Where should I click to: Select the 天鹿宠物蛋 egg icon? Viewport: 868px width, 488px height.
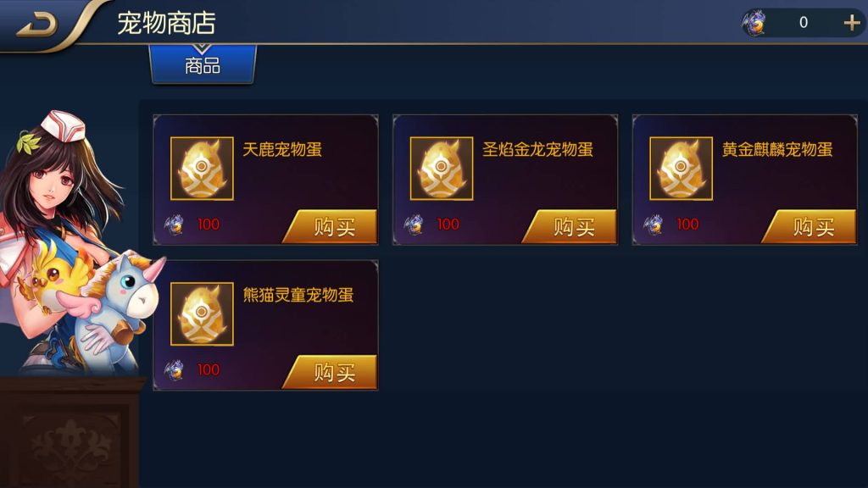click(202, 169)
